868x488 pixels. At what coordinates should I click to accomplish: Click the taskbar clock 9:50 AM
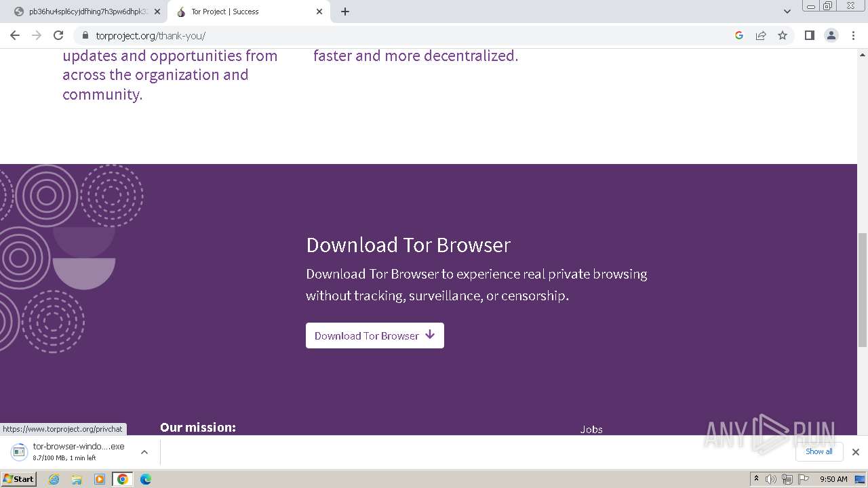[833, 479]
